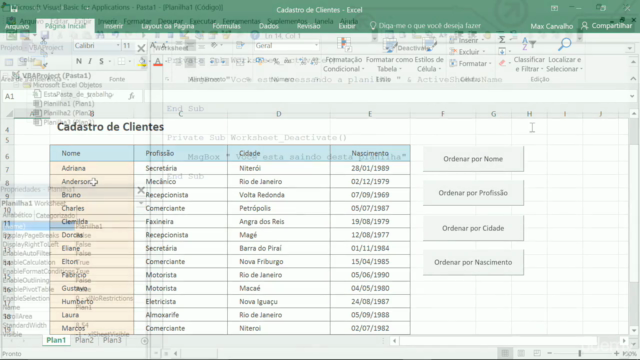Click the Clear eraser icon
This screenshot has height=360, width=640.
pyautogui.click(x=502, y=63)
